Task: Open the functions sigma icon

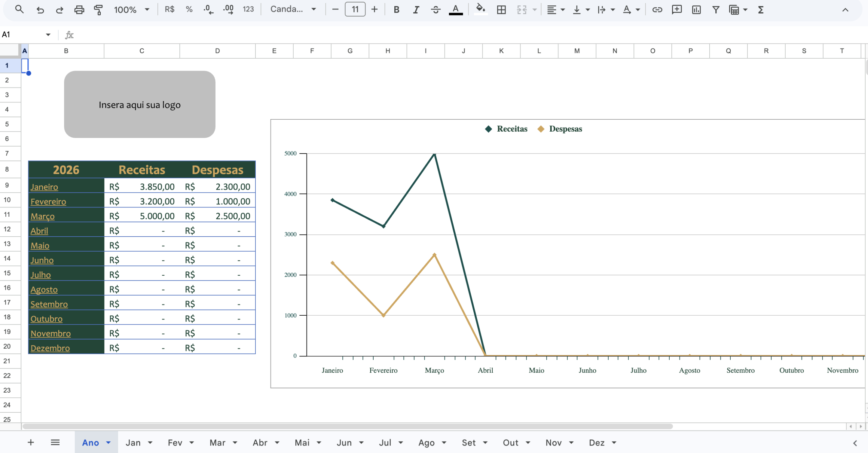Action: 761,9
